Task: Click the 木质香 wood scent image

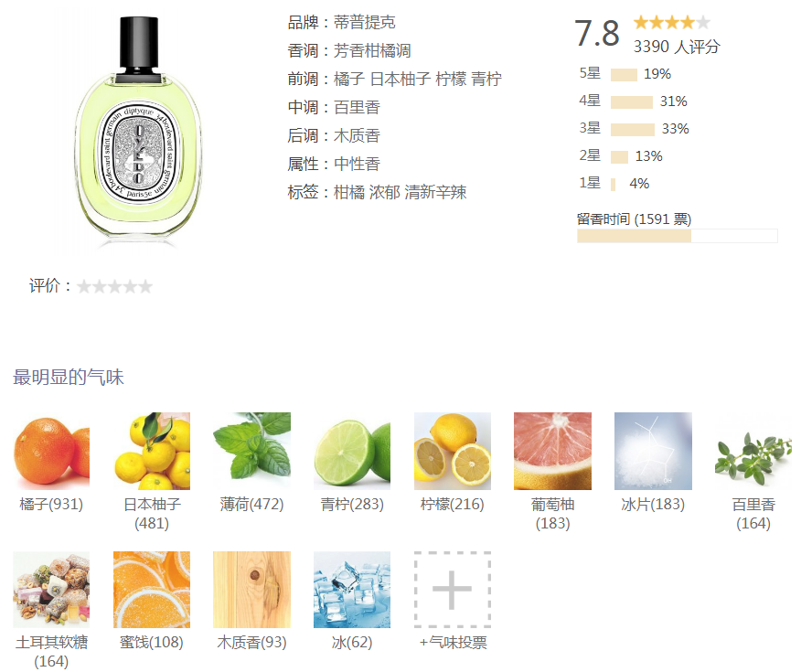Action: pyautogui.click(x=251, y=590)
